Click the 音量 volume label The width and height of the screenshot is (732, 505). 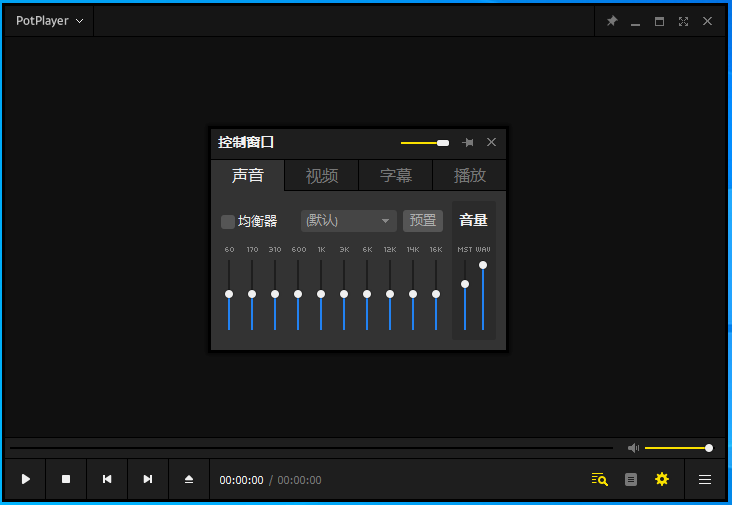473,220
